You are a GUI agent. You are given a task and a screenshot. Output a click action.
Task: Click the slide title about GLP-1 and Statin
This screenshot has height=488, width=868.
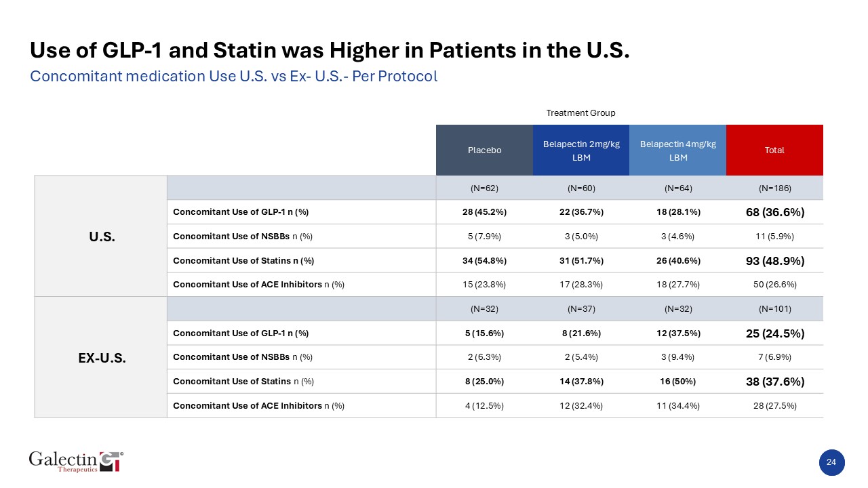coord(330,51)
